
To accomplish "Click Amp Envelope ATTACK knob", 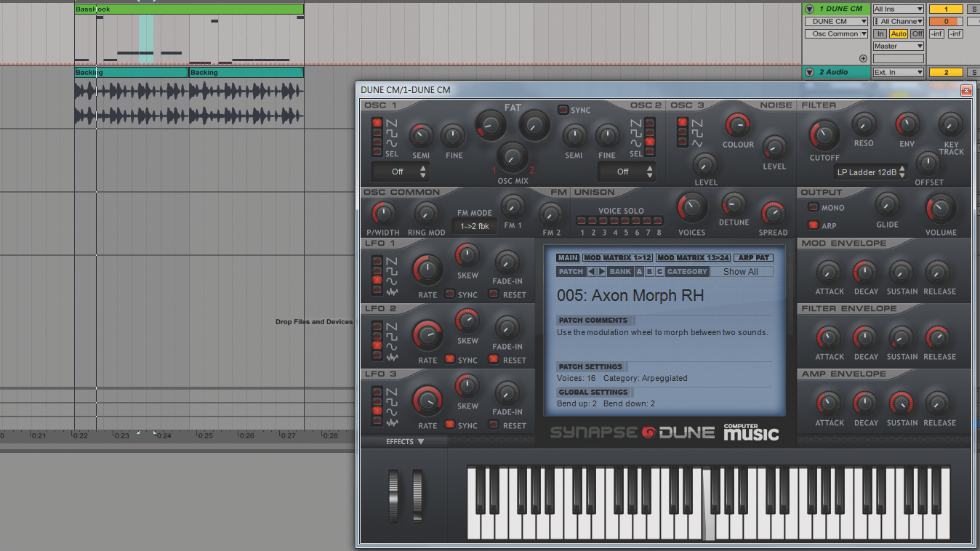I will (829, 403).
